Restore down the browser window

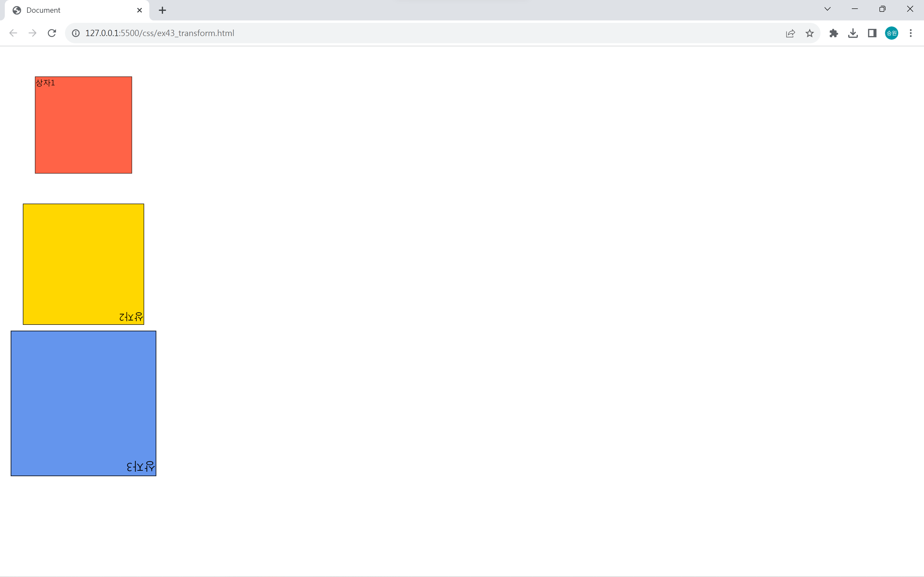(882, 9)
